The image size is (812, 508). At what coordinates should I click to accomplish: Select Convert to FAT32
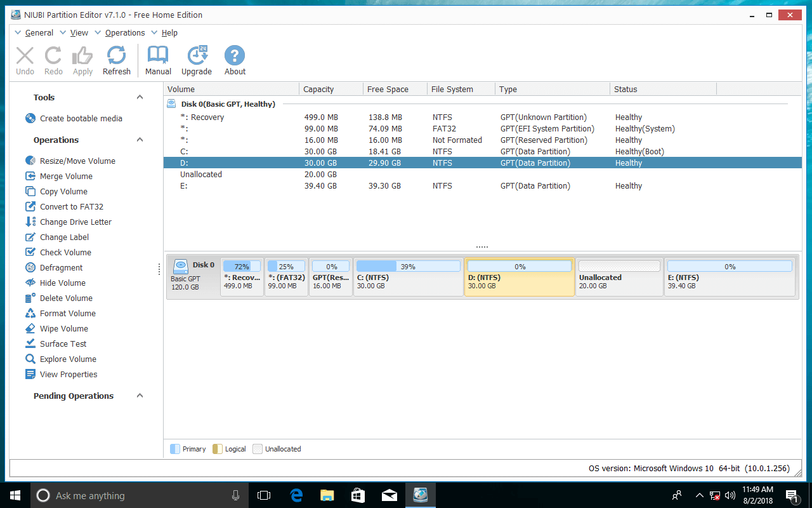coord(64,206)
